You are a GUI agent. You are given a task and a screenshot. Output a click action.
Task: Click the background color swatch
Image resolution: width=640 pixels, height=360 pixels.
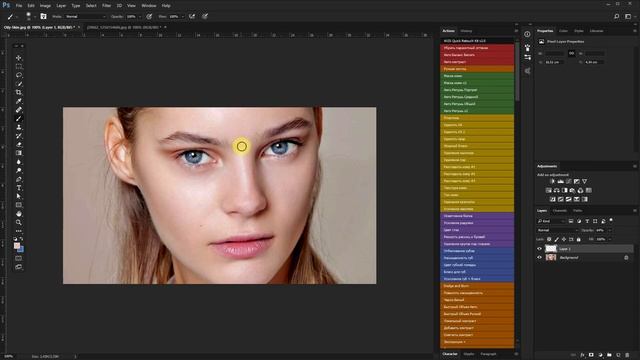tap(21, 249)
